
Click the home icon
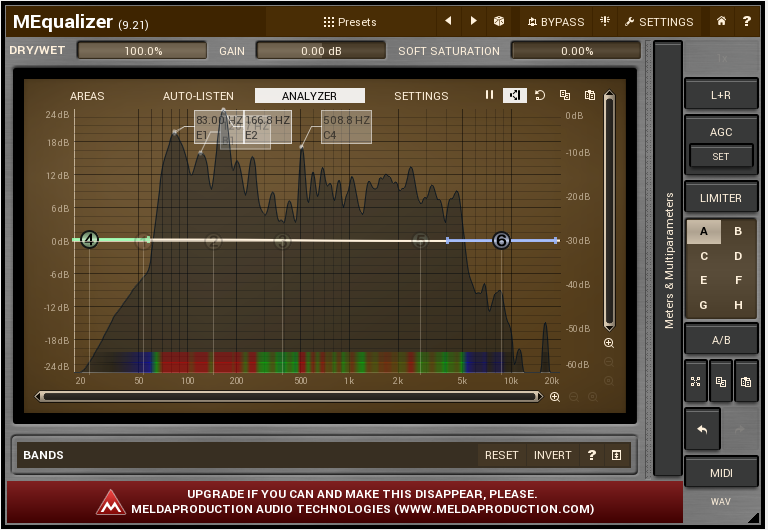tap(721, 21)
